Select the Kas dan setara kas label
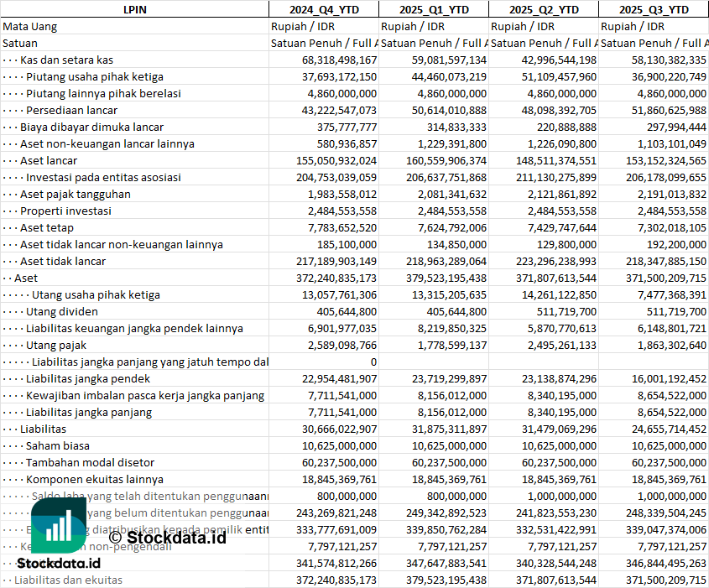The width and height of the screenshot is (709, 588). pos(66,60)
